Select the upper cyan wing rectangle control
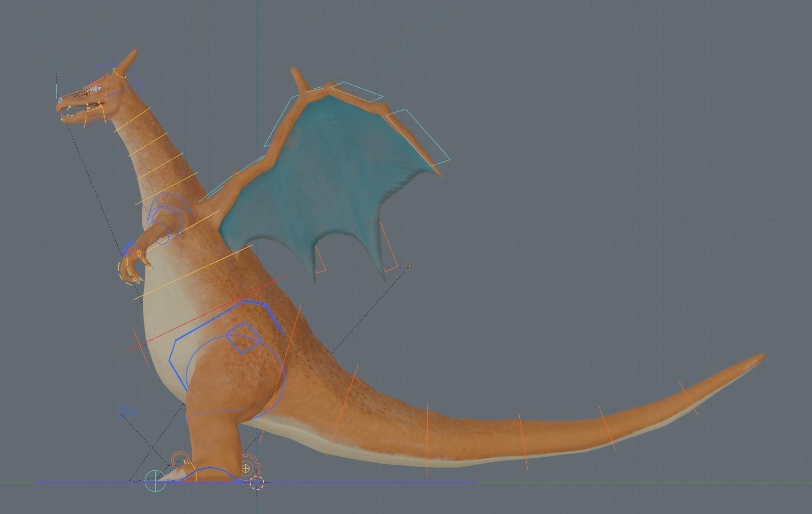This screenshot has height=514, width=812. pyautogui.click(x=356, y=91)
